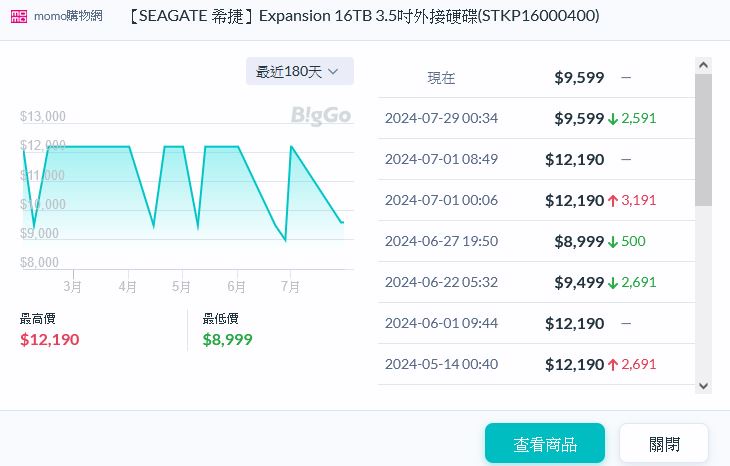
Task: Select the 2024-07-01 08:49 price row
Action: [441, 159]
